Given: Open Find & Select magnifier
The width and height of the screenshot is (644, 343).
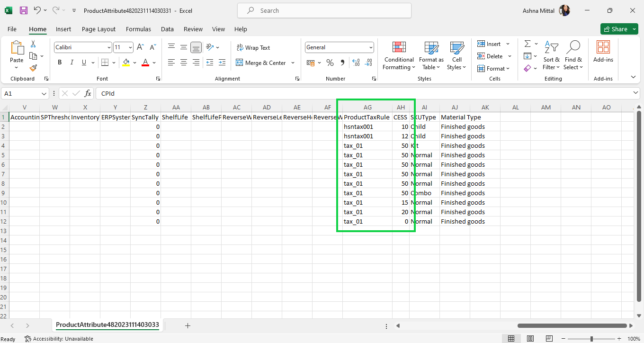Looking at the screenshot, I should 573,55.
